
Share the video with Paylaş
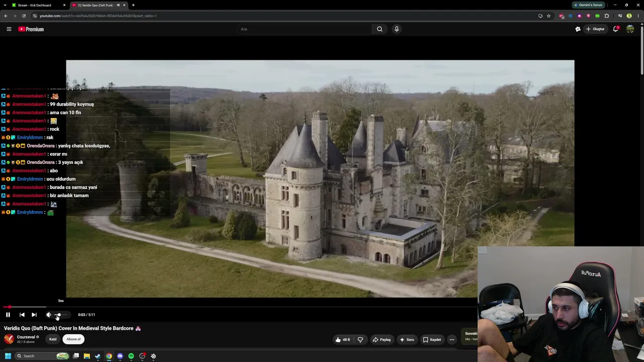[x=381, y=340]
